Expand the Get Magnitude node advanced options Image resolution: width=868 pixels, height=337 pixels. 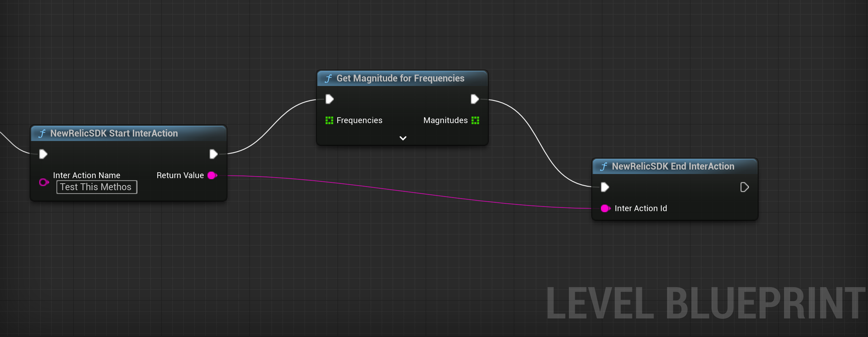pyautogui.click(x=403, y=138)
